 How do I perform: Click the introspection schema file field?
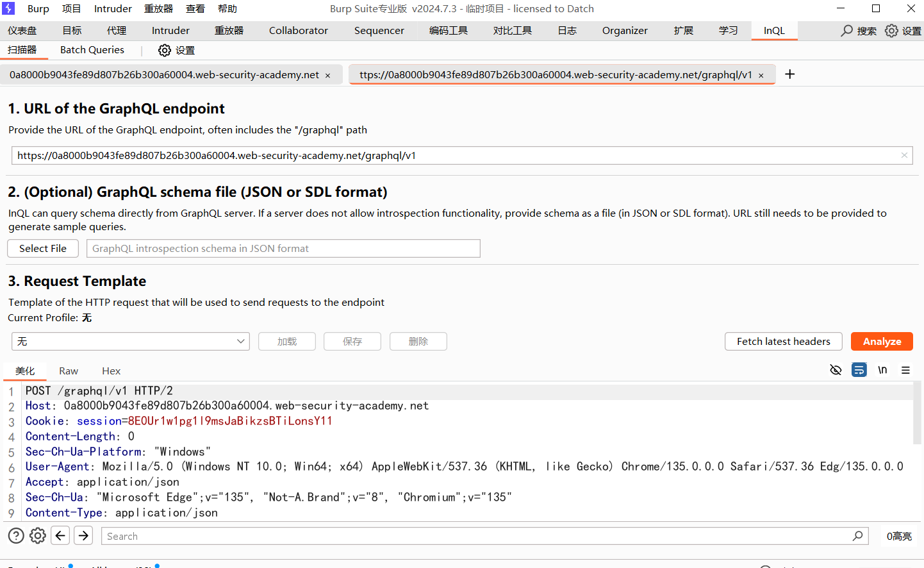pyautogui.click(x=283, y=248)
